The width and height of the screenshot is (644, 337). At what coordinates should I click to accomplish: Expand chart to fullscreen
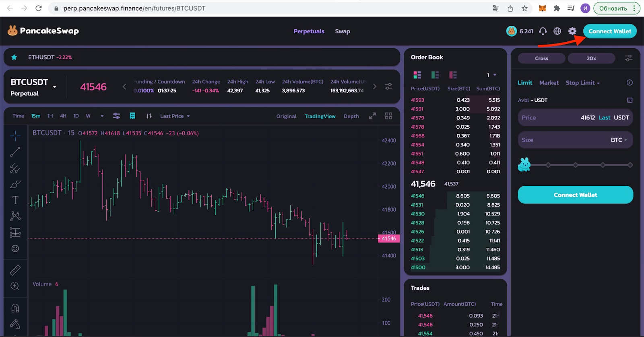click(x=373, y=116)
